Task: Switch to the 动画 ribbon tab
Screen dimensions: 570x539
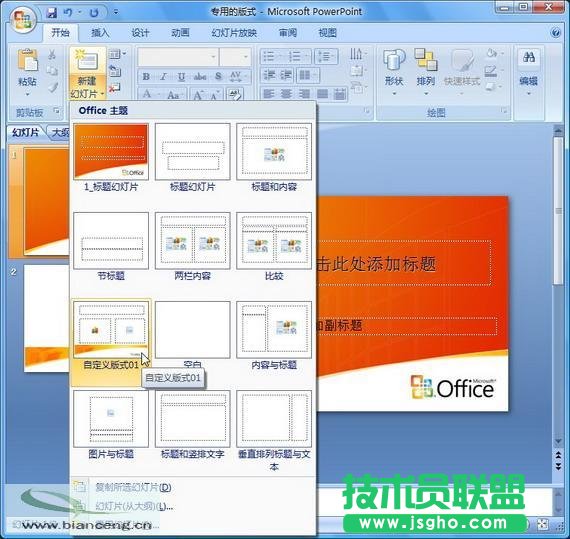Action: (x=180, y=33)
